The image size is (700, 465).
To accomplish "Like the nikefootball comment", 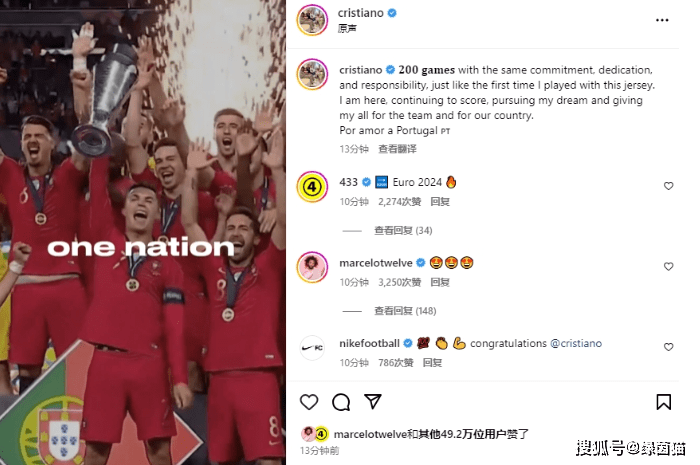I will pos(668,347).
